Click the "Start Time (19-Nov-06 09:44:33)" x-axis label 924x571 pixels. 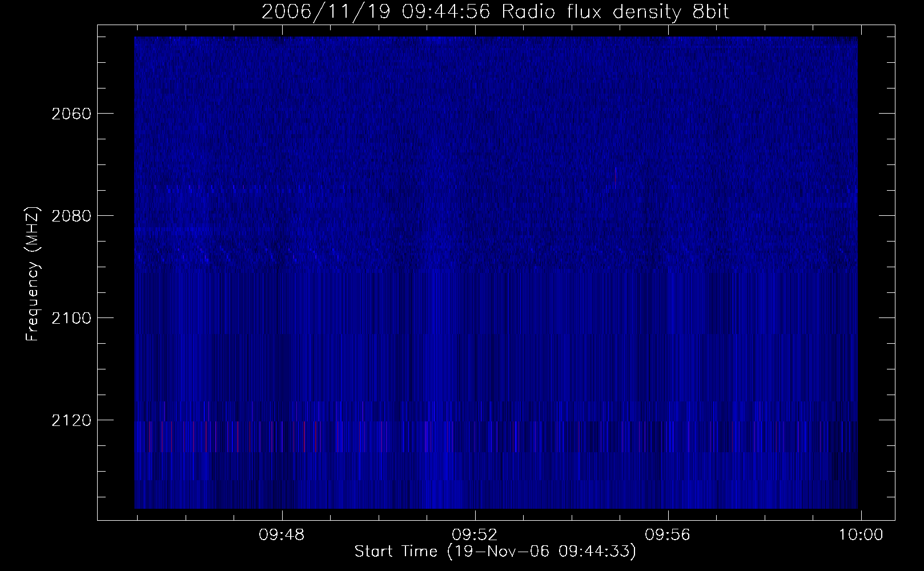(495, 552)
